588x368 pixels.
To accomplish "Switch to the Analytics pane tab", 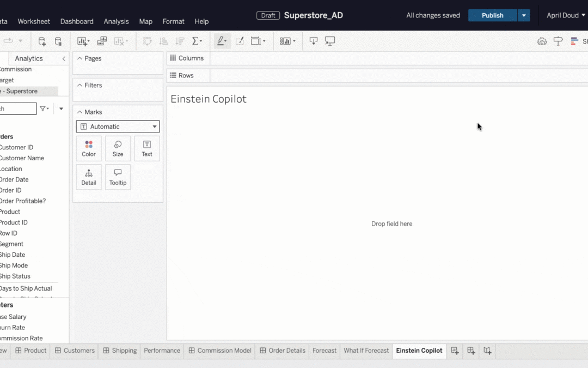I will point(29,58).
